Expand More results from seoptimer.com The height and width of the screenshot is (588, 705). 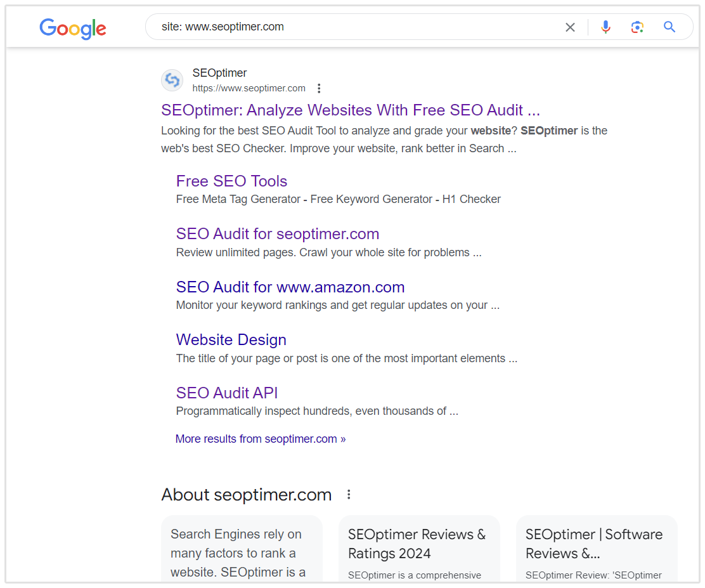coord(260,439)
